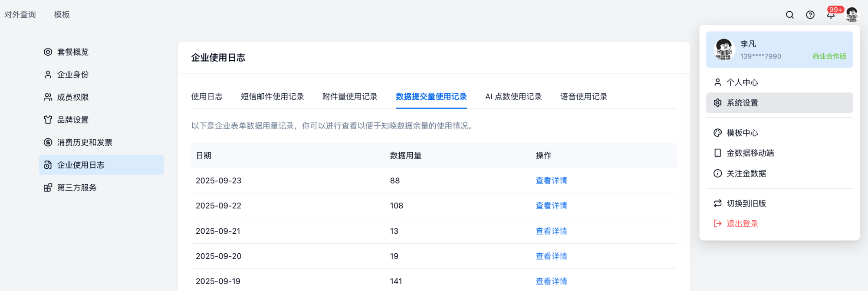The width and height of the screenshot is (868, 291).
Task: Switch to the 短信邮件使用记录 tab
Action: tap(272, 97)
